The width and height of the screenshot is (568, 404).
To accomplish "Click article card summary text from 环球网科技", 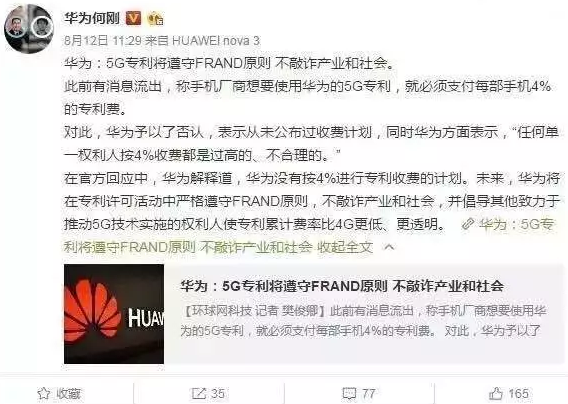I will point(363,321).
